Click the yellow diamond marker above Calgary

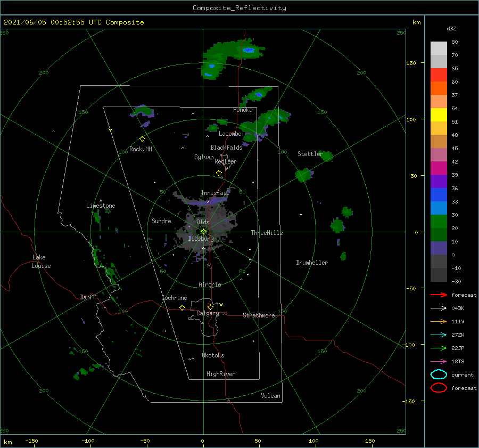pyautogui.click(x=210, y=307)
